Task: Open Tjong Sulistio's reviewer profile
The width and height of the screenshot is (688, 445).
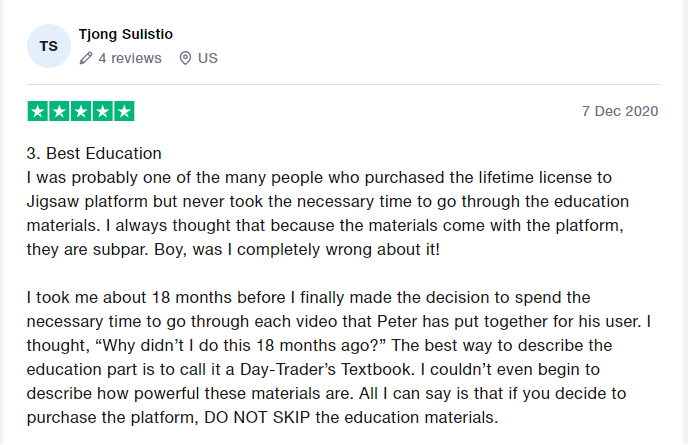Action: pos(125,34)
